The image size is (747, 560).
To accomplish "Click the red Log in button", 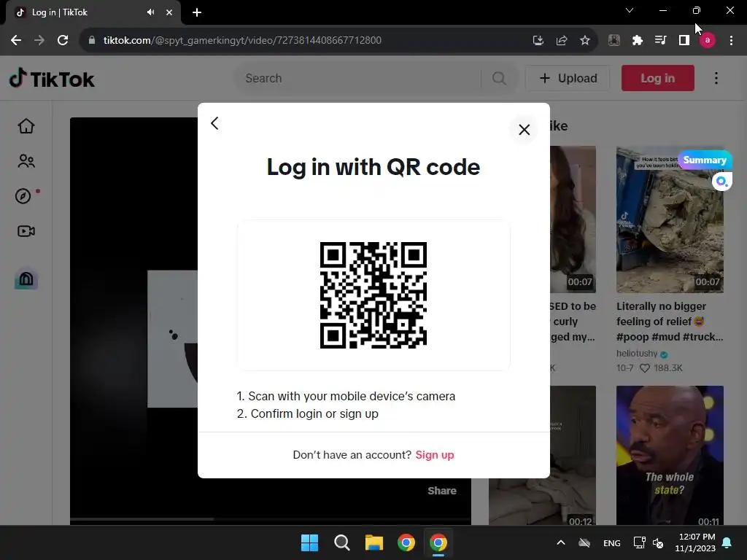I will (x=657, y=78).
